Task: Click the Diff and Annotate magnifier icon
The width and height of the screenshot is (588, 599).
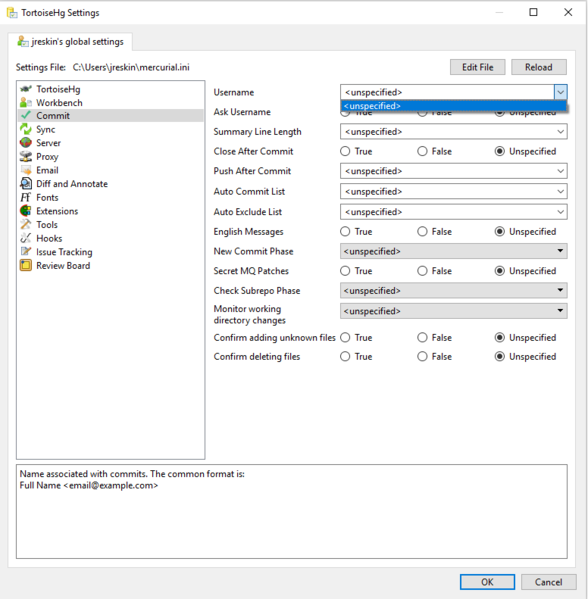Action: click(26, 183)
